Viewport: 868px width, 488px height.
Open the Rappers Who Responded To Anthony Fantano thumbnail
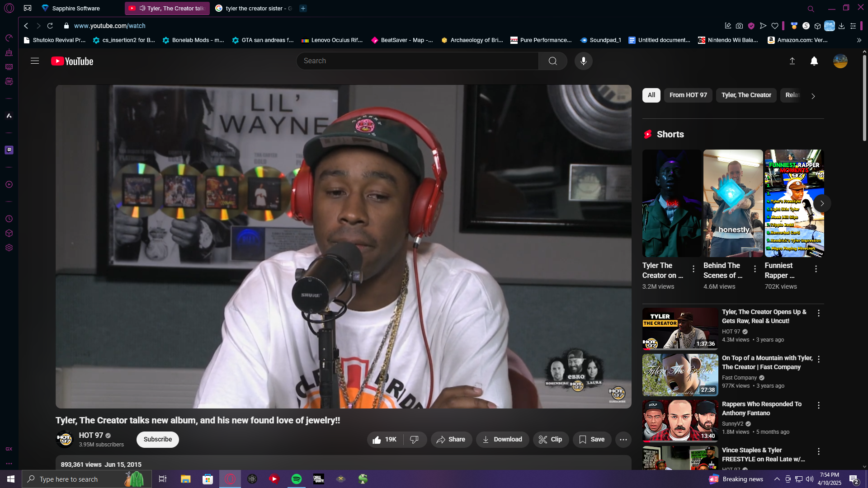680,420
